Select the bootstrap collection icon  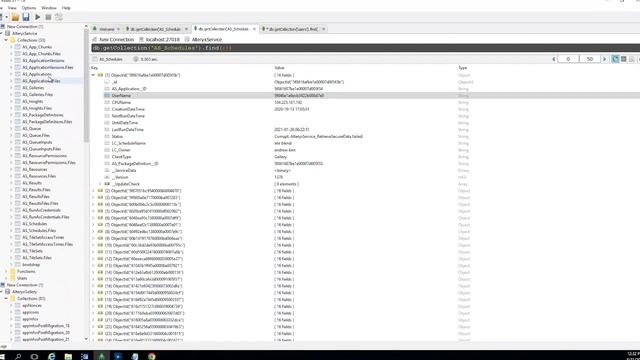tap(18, 264)
